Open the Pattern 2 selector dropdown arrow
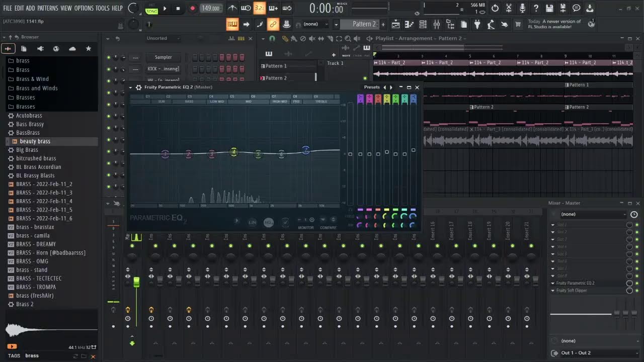Viewport: 644px width, 362px height. pyautogui.click(x=336, y=24)
